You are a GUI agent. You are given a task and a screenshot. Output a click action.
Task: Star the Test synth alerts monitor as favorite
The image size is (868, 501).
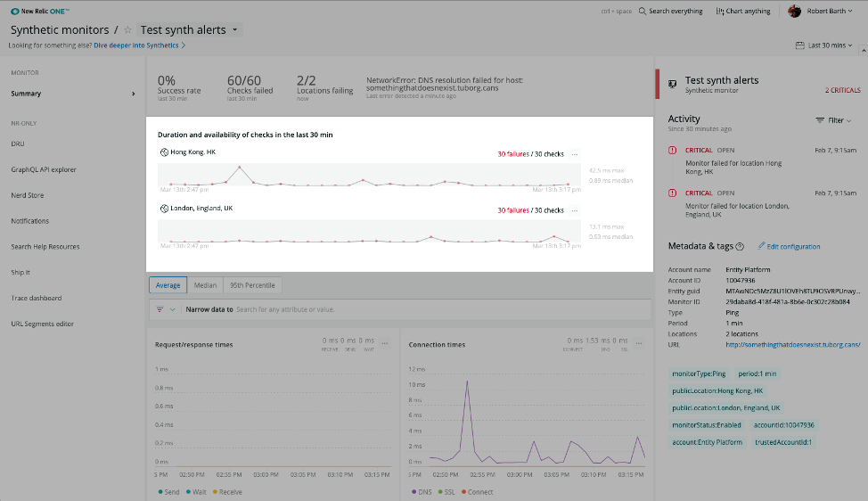coord(127,30)
